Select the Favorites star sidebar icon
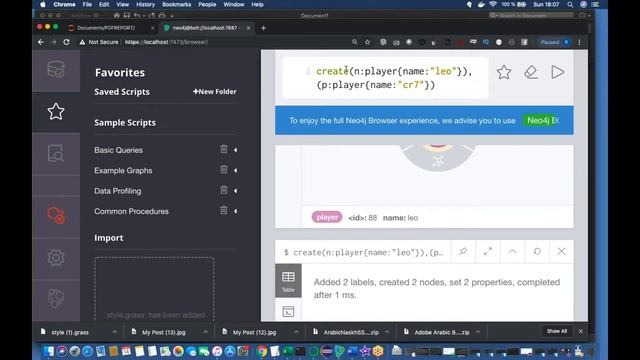Image resolution: width=640 pixels, height=360 pixels. (x=56, y=111)
